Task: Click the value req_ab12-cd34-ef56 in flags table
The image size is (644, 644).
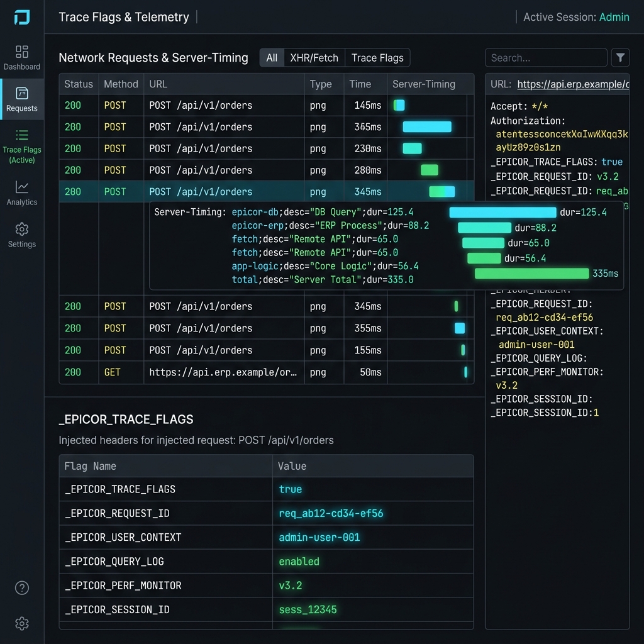Action: pyautogui.click(x=331, y=513)
